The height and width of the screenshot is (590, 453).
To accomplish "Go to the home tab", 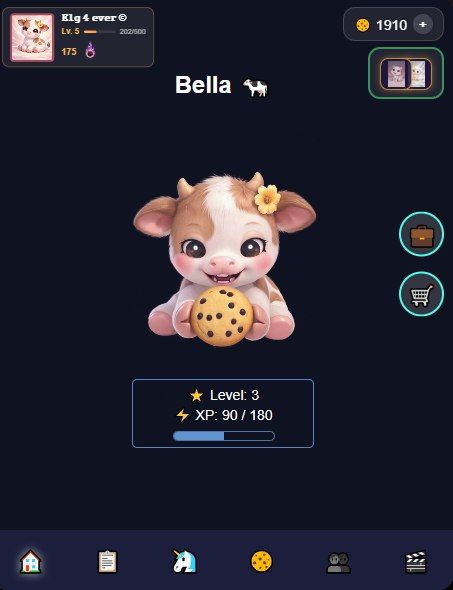I will pos(31,561).
